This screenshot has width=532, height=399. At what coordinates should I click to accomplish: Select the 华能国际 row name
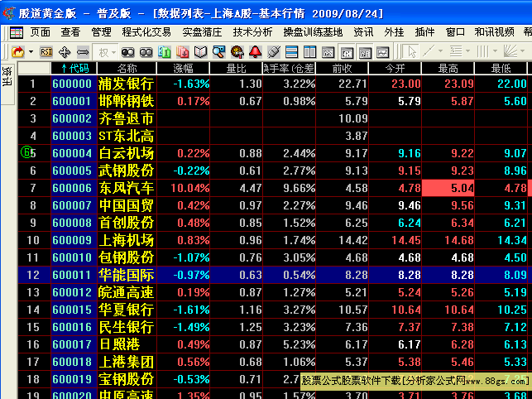pos(127,275)
